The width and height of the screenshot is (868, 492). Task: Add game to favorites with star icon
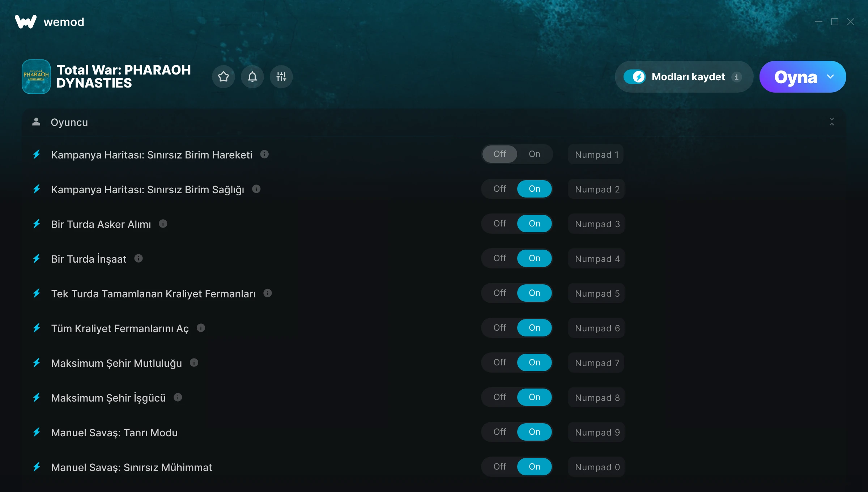coord(224,77)
